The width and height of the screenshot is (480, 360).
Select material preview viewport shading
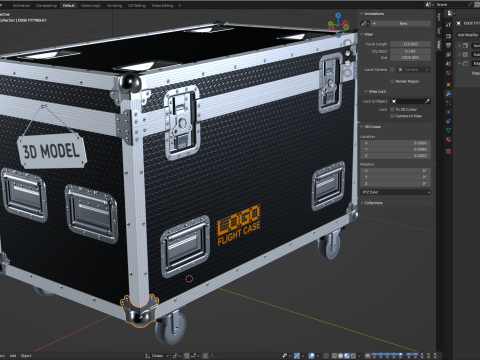pos(347,356)
